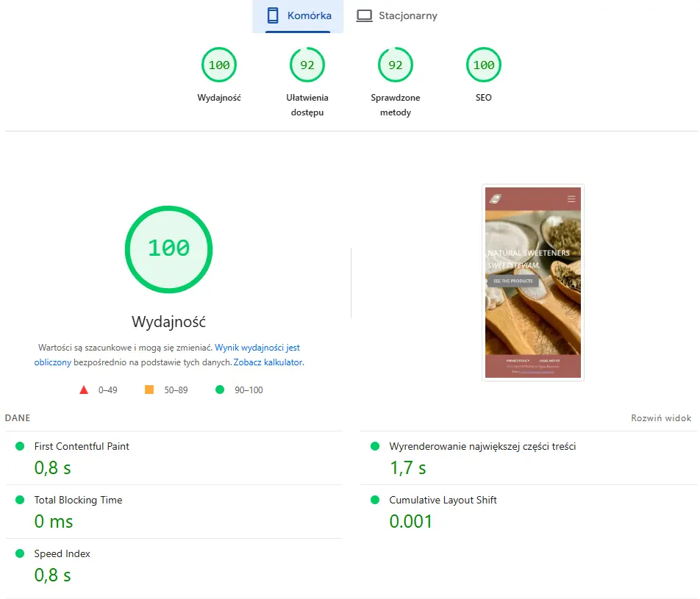The height and width of the screenshot is (599, 700).
Task: Click the mobile phone icon
Action: coord(273,15)
